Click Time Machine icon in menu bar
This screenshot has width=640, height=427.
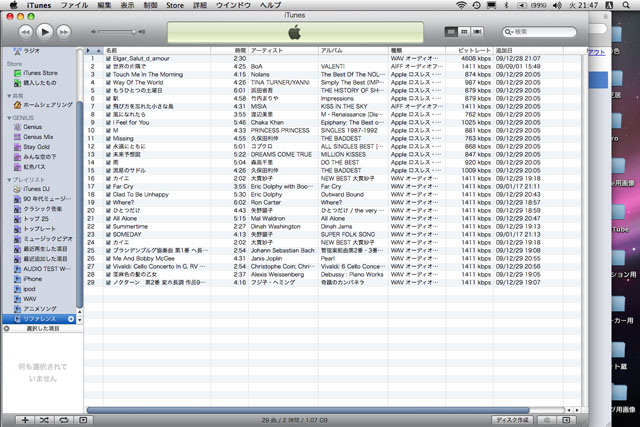[476, 5]
